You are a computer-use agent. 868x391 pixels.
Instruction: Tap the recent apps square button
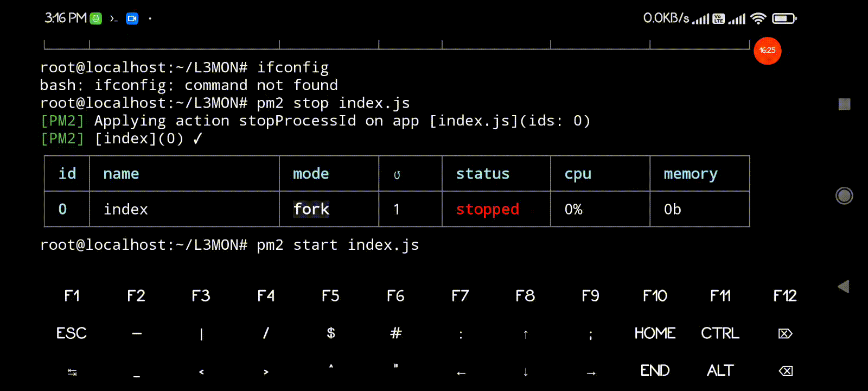[x=844, y=104]
